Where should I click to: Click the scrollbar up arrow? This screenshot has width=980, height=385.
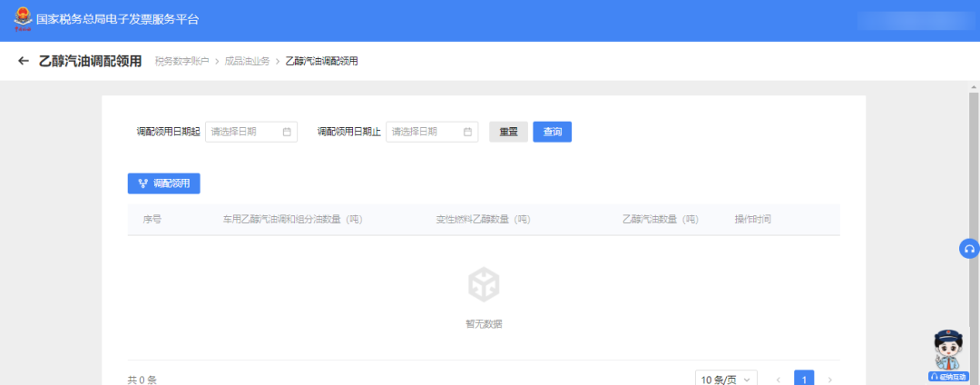pos(974,85)
